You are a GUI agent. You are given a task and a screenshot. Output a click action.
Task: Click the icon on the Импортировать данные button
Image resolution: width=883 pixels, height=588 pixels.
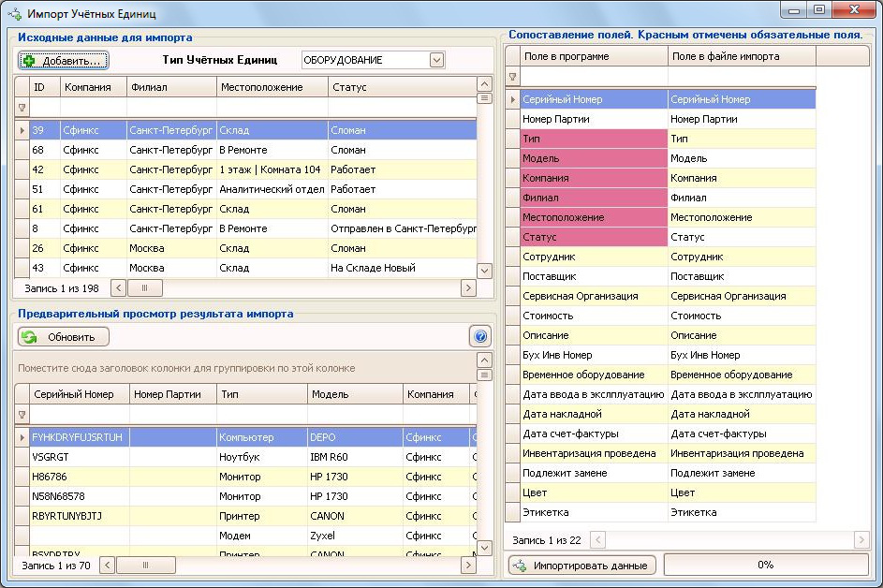[519, 566]
